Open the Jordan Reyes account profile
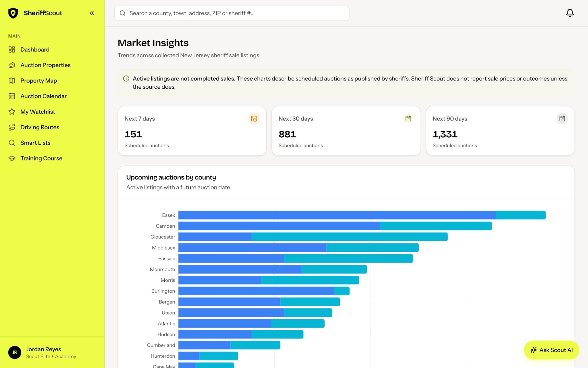Screen dimensions: 588x368 coord(52,352)
